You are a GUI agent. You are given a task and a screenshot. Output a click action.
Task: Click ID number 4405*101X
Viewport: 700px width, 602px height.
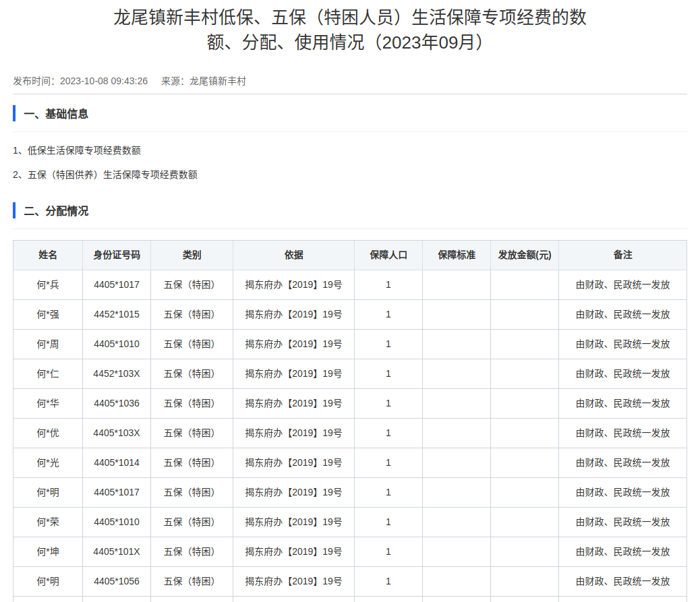coord(117,552)
